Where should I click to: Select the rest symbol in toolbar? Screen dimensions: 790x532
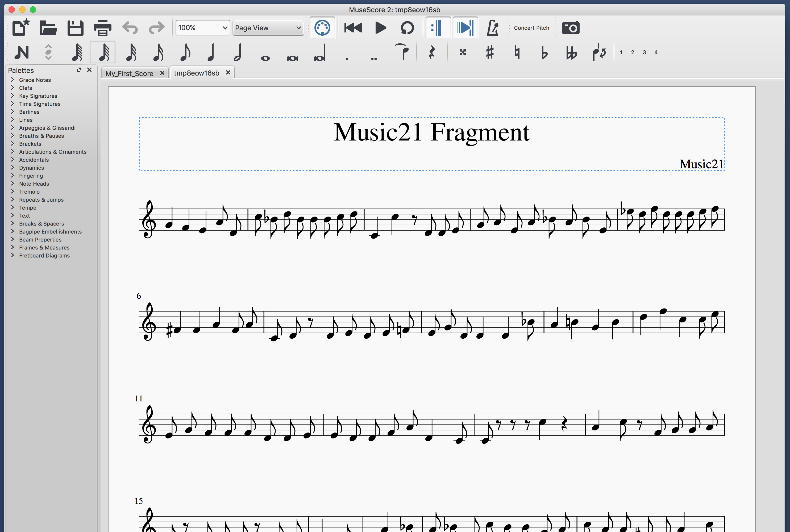click(x=431, y=53)
